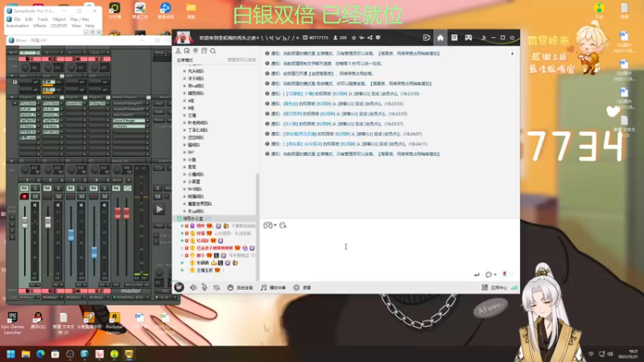Click the notes icon above channel list
This screenshot has height=362, width=644.
204,51
